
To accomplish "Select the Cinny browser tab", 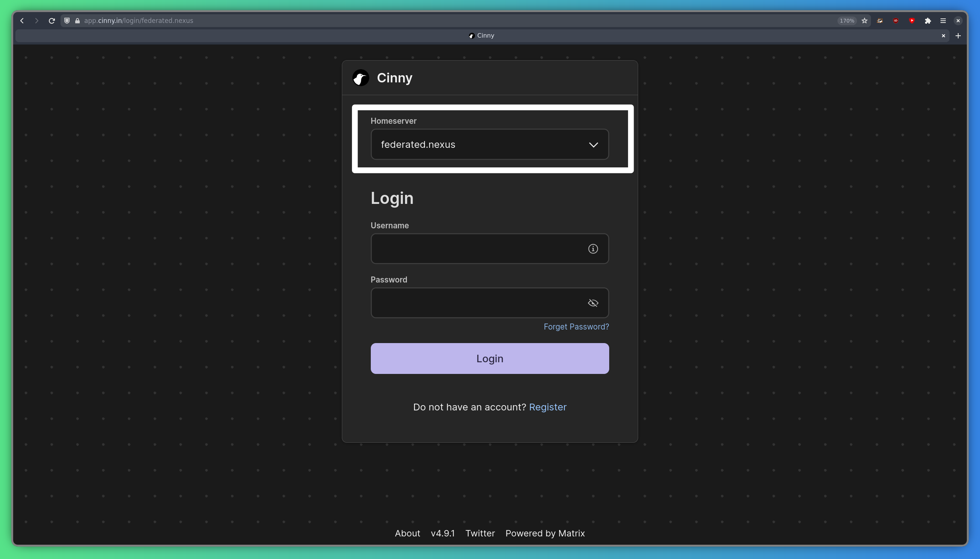I will [x=481, y=35].
